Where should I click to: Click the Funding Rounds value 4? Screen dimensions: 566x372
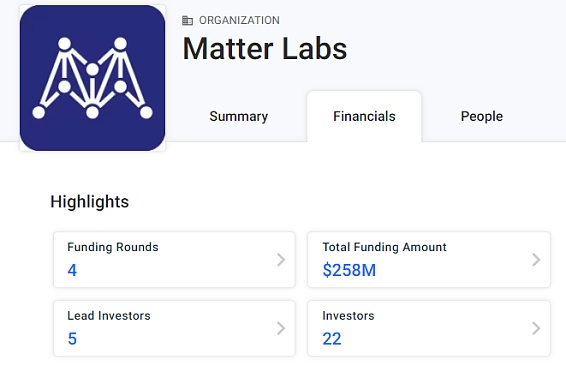coord(72,270)
